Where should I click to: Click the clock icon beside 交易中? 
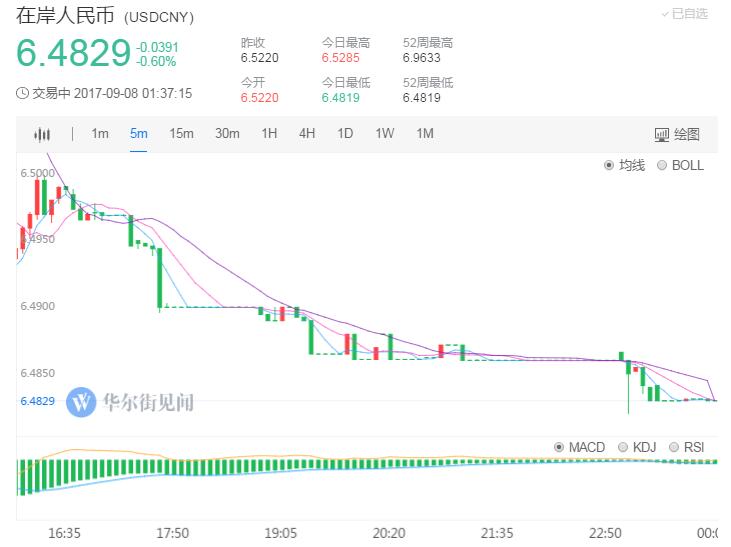pyautogui.click(x=23, y=93)
